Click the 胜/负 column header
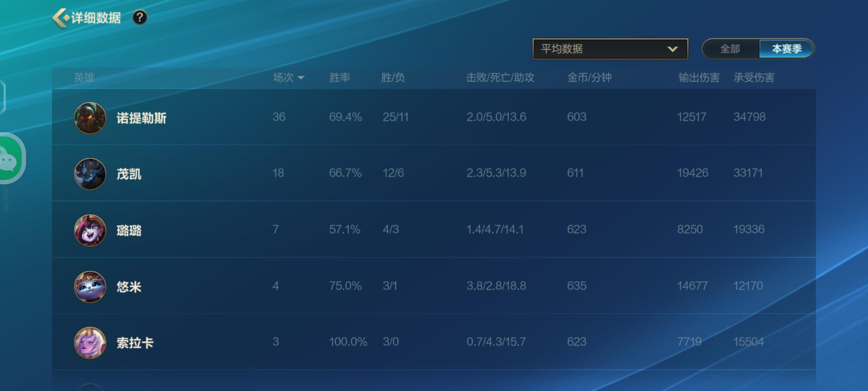This screenshot has height=391, width=868. tap(393, 77)
